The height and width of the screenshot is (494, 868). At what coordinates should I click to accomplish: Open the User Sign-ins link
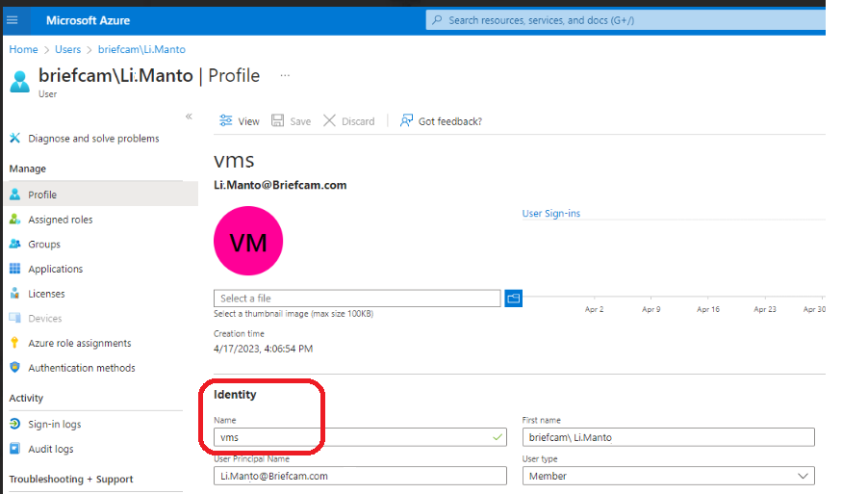tap(550, 213)
